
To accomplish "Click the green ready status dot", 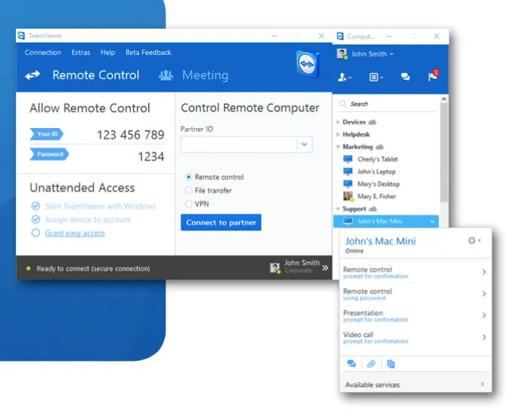I will pos(29,268).
